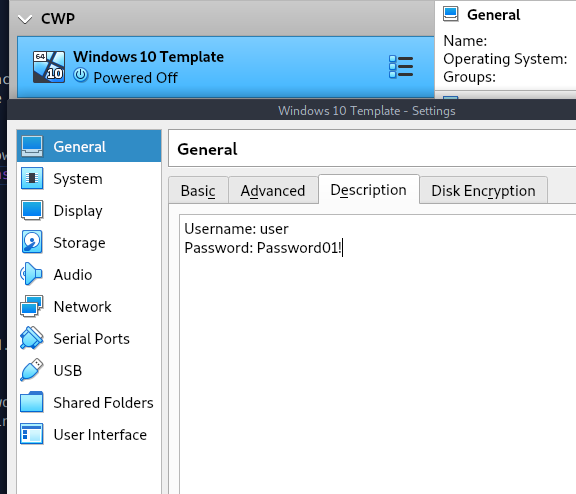Select the Windows 10 Template machine entry
The image size is (576, 494).
(x=226, y=67)
